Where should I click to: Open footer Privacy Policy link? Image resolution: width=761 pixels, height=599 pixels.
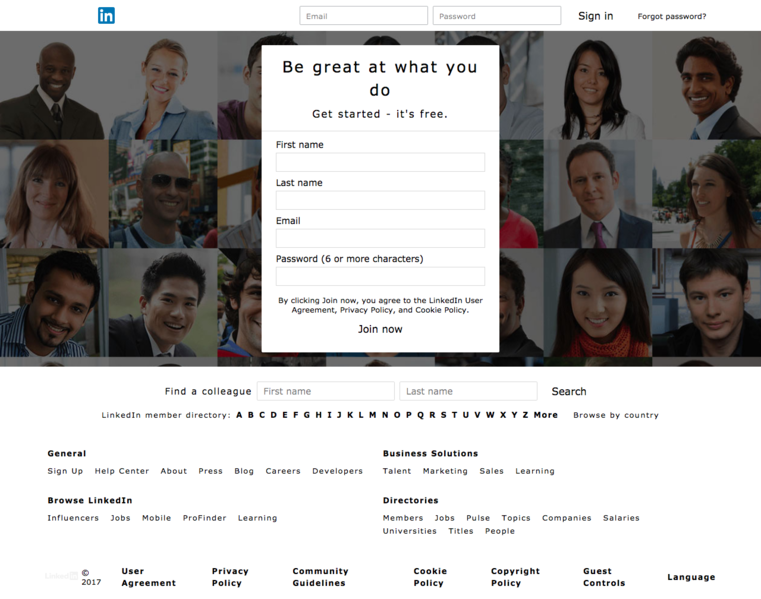pos(230,577)
